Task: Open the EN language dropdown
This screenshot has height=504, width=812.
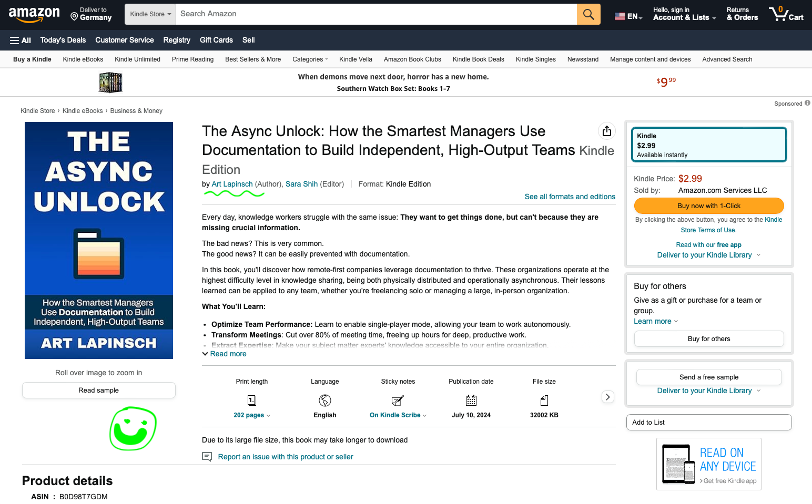Action: [629, 16]
